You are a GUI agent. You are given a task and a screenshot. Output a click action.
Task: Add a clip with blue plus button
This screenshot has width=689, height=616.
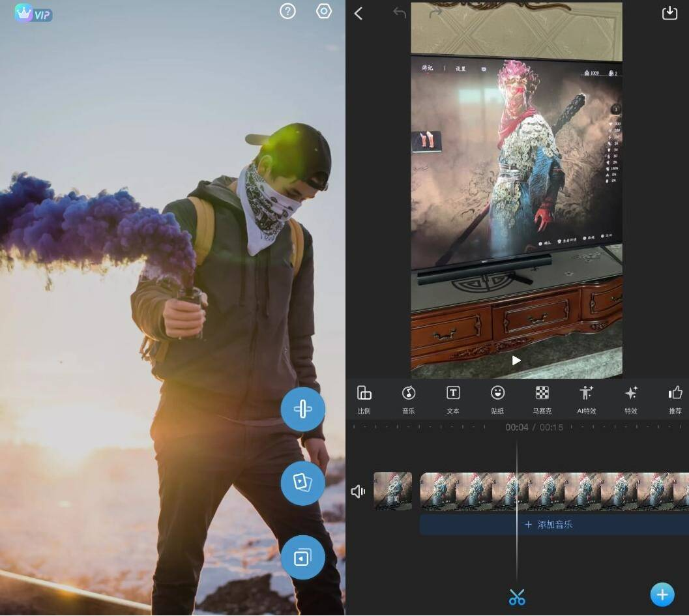point(662,594)
